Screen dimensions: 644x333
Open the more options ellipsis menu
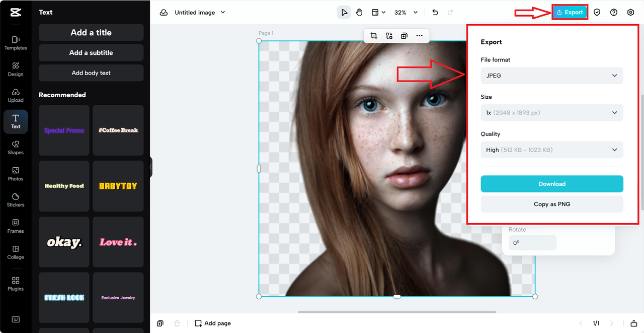[419, 36]
